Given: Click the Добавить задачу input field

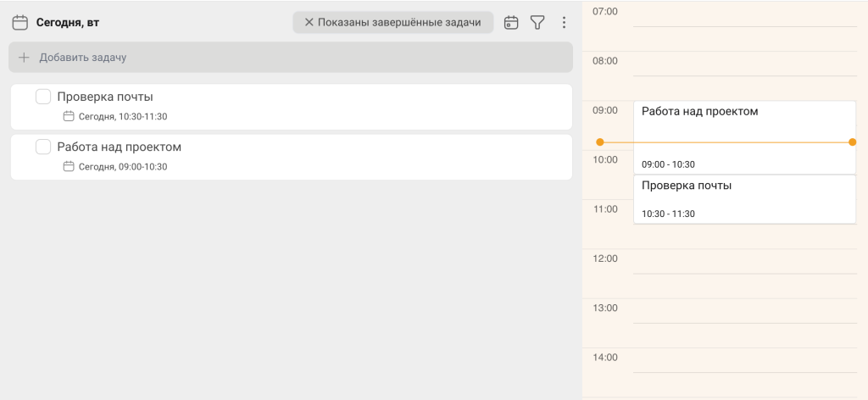Looking at the screenshot, I should 291,58.
